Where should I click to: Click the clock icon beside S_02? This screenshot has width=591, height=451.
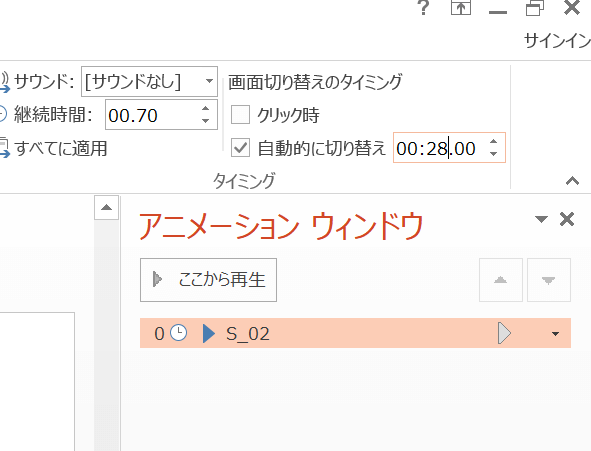click(x=178, y=333)
